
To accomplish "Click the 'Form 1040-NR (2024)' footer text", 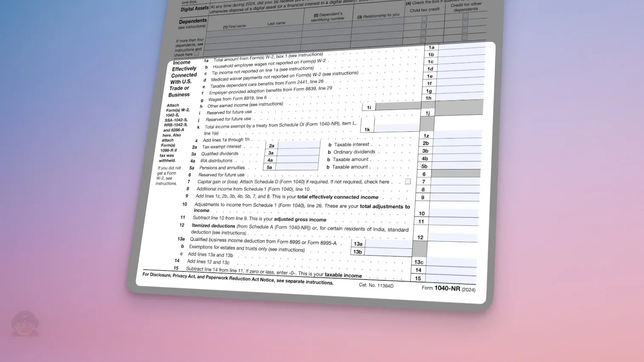I will click(448, 288).
